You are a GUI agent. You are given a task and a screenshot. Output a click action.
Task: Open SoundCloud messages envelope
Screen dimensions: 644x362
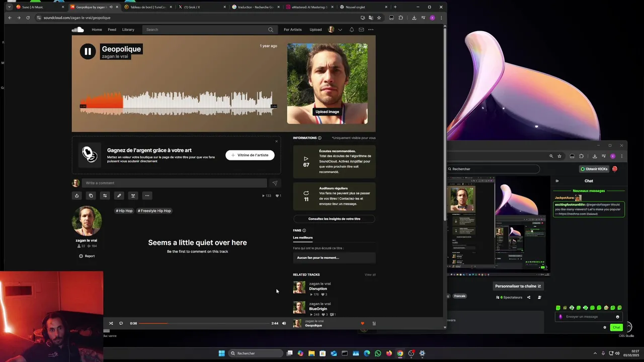coord(361,30)
